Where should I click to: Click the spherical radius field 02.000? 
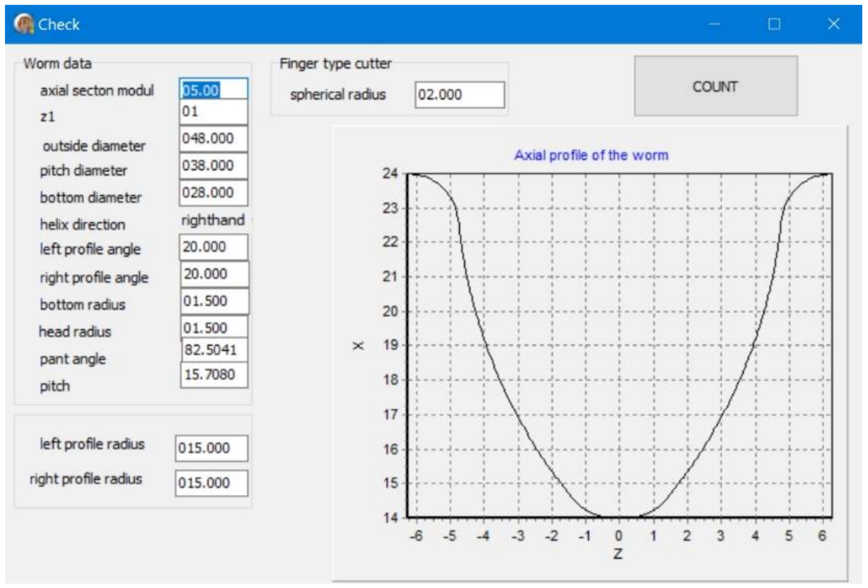[x=460, y=95]
